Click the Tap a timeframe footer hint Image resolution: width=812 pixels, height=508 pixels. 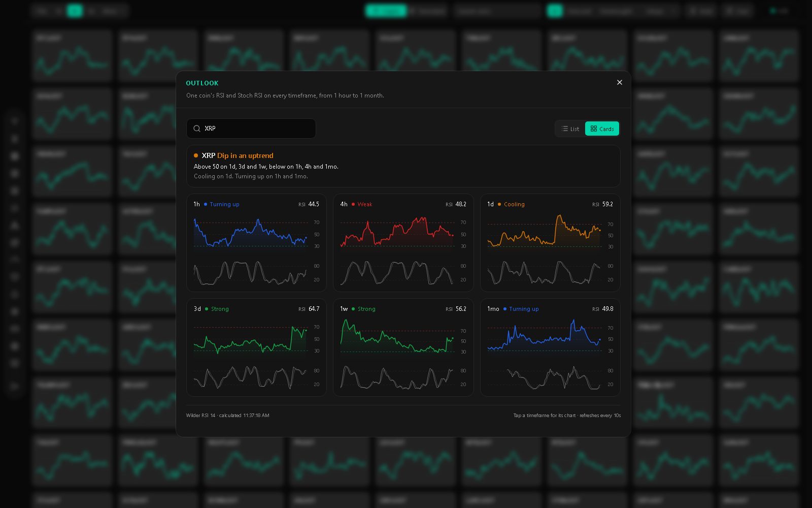(x=567, y=416)
